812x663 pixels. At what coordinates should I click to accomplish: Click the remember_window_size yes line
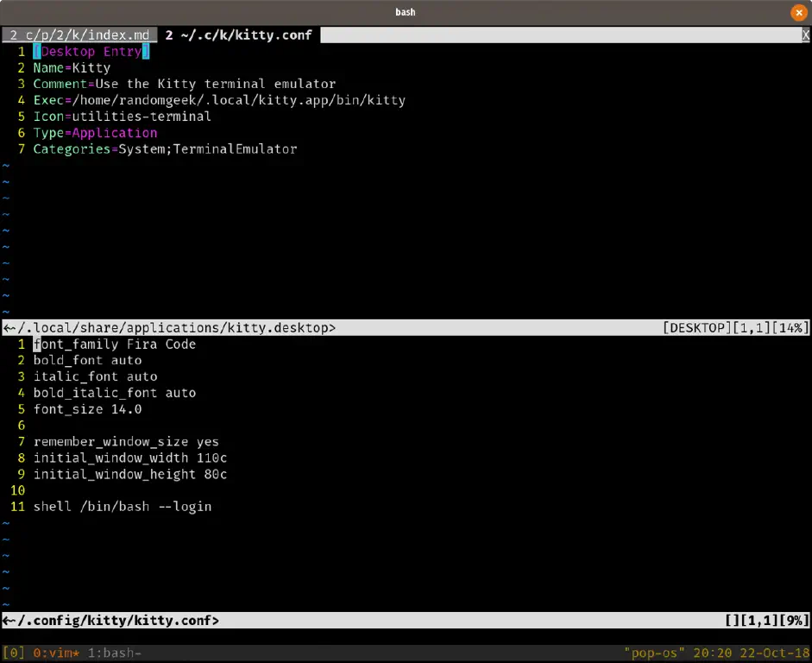[126, 442]
